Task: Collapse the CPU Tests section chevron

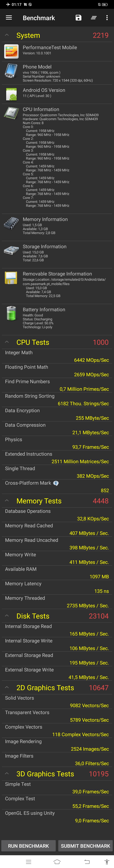Action: (7, 342)
